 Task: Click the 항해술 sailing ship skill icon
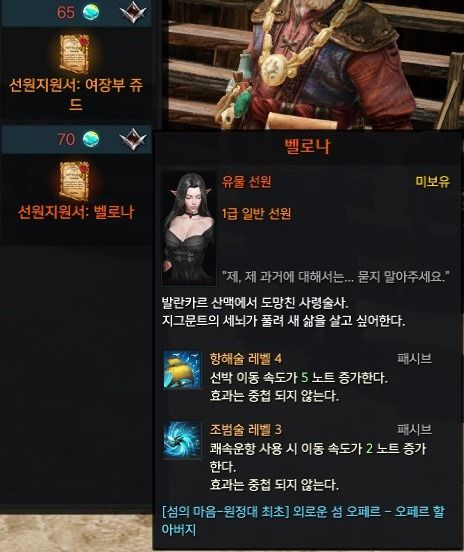182,370
